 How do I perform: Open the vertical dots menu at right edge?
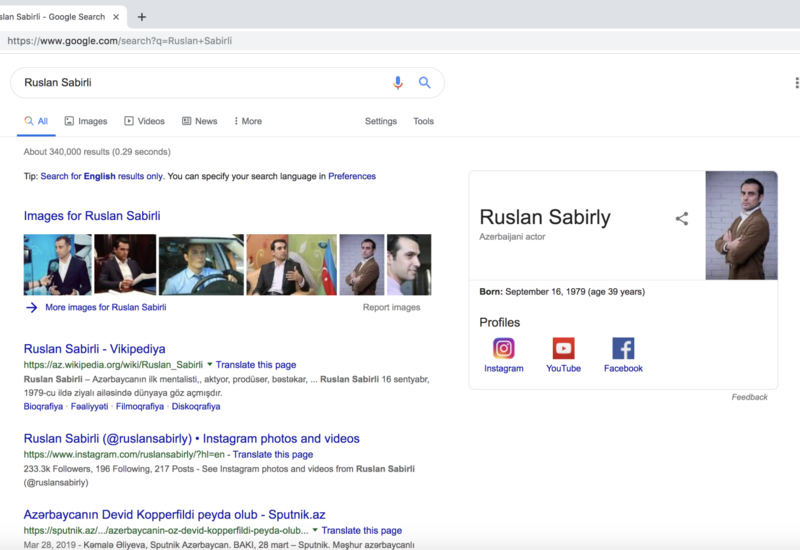coord(796,83)
